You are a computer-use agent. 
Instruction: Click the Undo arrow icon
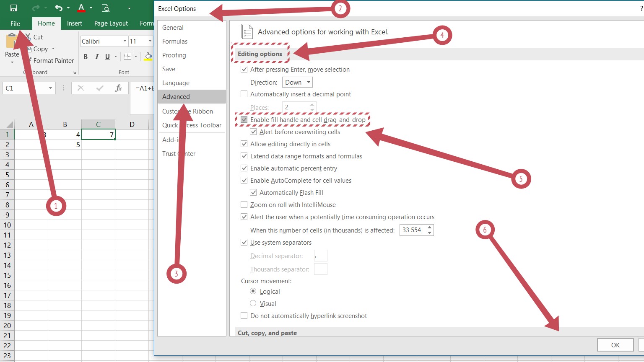pos(58,8)
